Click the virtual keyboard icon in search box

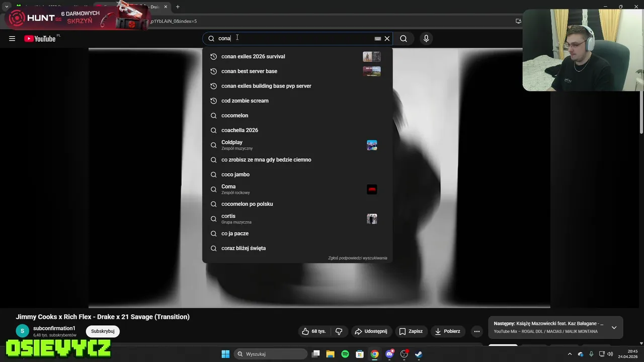378,39
